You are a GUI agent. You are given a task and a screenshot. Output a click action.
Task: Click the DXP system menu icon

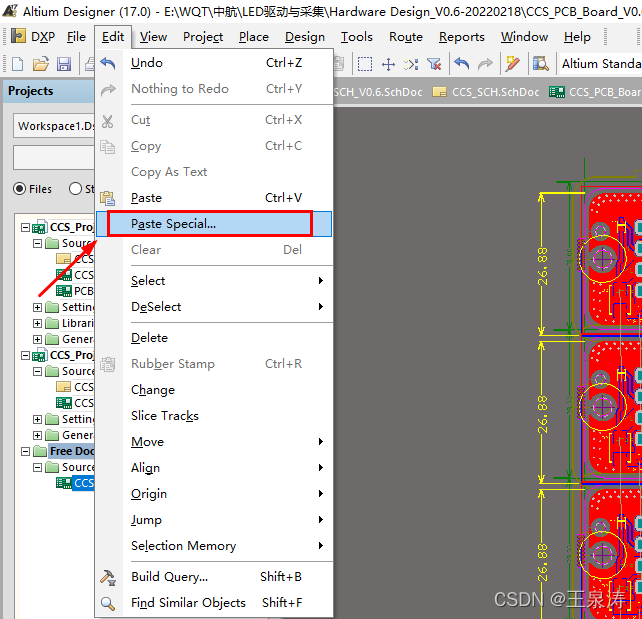18,36
